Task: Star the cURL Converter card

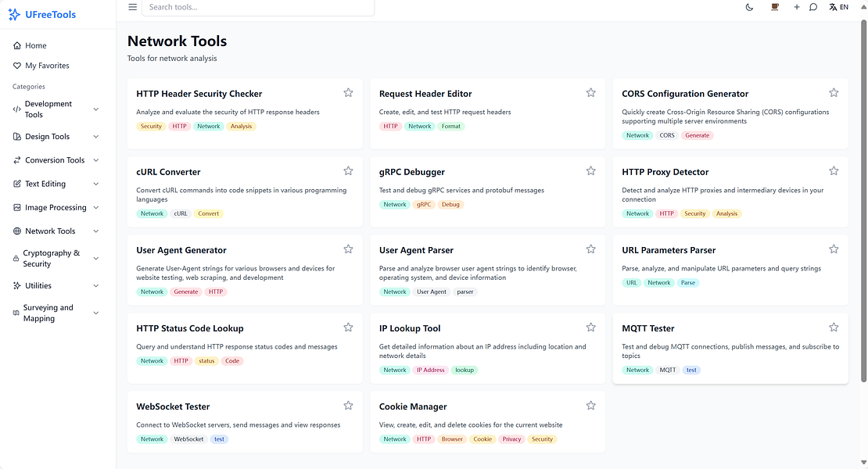Action: 348,170
